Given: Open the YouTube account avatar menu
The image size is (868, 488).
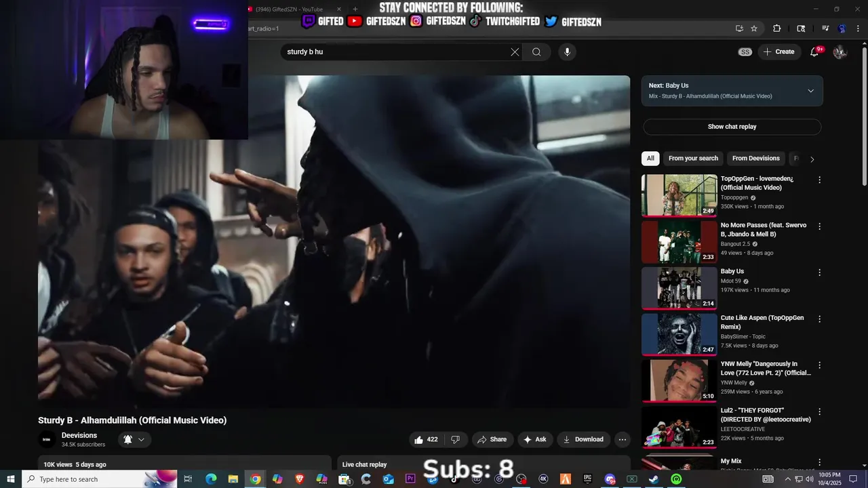Looking at the screenshot, I should [x=840, y=52].
